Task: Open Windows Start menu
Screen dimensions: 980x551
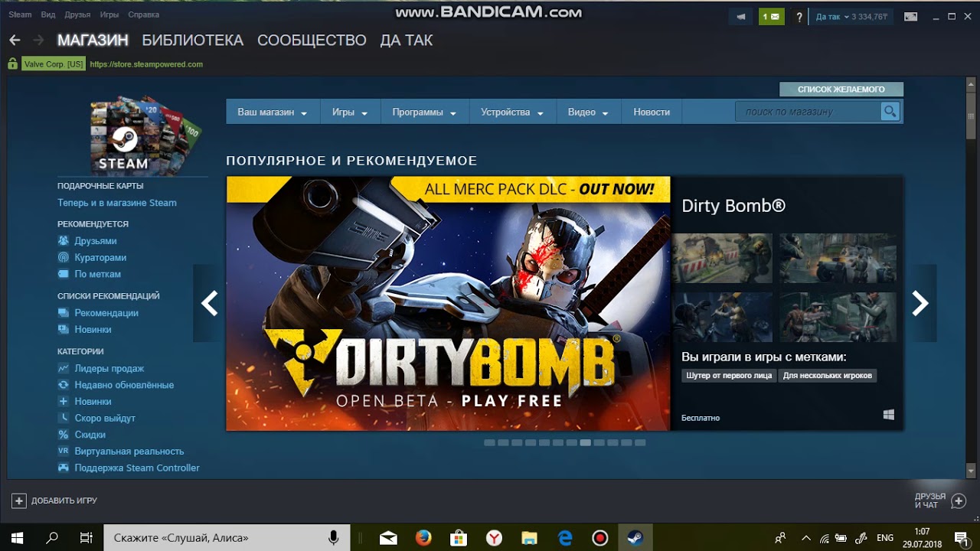Action: [x=17, y=538]
